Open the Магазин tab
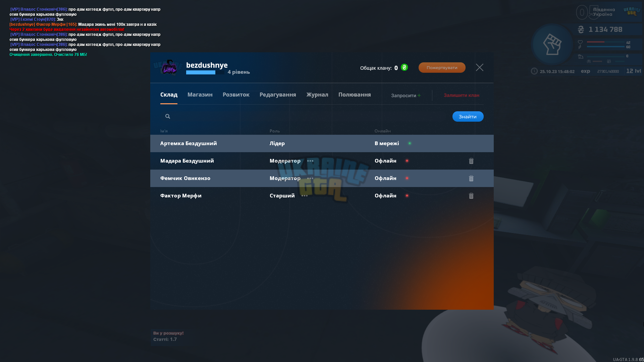Screen dimensions: 644x362 (x=200, y=95)
